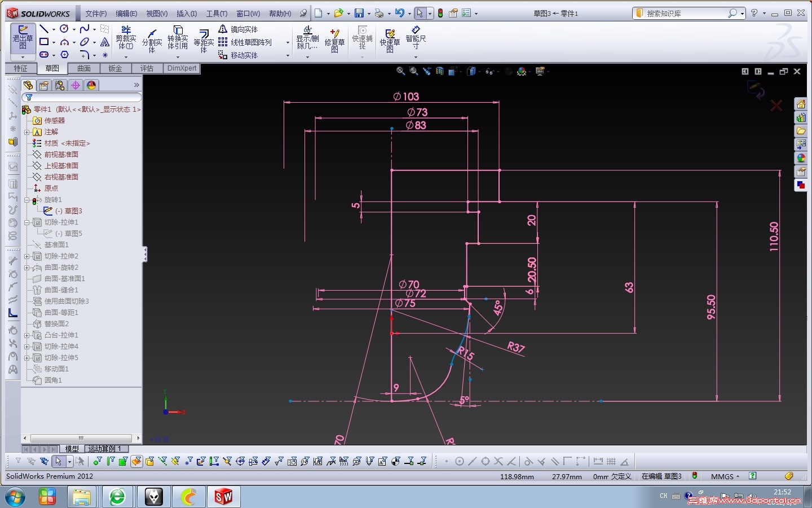Expand the 凸台-拉伸1 feature node
This screenshot has height=508, width=812.
click(27, 335)
